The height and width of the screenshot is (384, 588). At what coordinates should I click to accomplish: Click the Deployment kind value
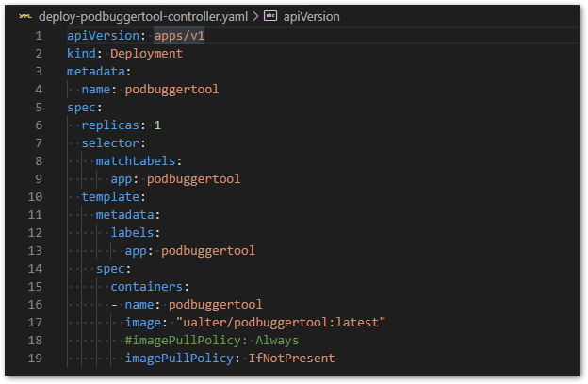tap(146, 53)
